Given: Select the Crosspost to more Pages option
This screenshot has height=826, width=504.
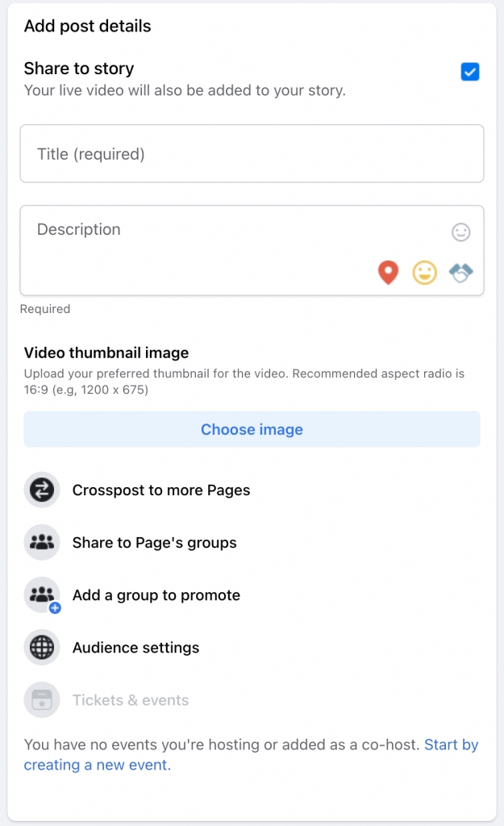Looking at the screenshot, I should 160,490.
